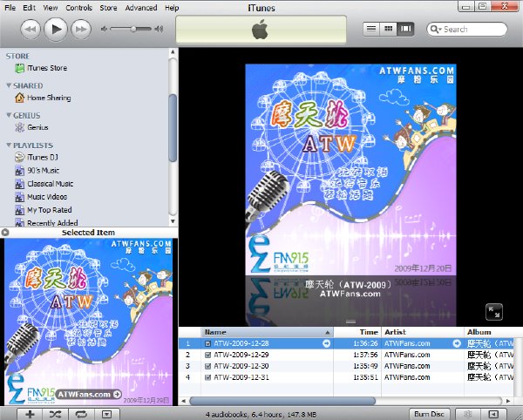Open the Controls menu
This screenshot has width=523, height=420.
(78, 7)
